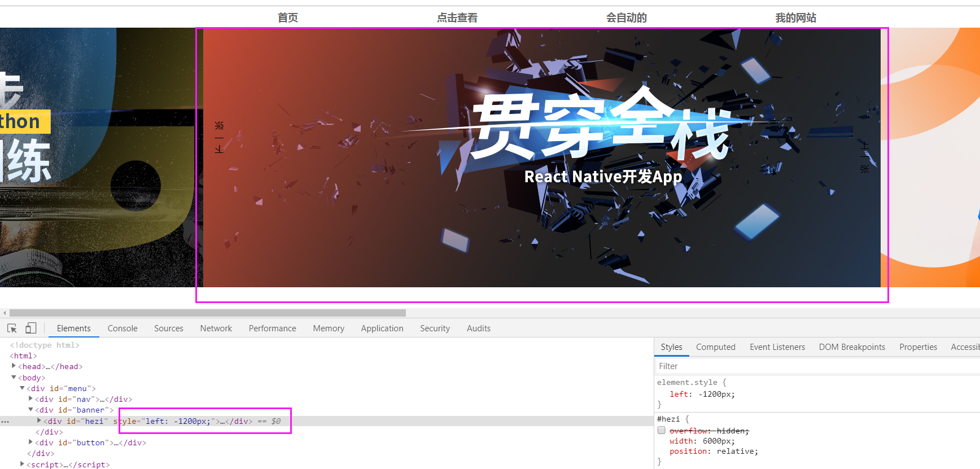Open the Sources tab
The image size is (980, 469).
click(169, 328)
